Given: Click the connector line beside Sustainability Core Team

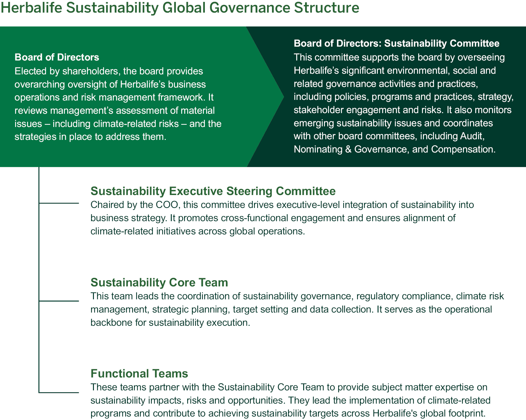Looking at the screenshot, I should point(59,301).
